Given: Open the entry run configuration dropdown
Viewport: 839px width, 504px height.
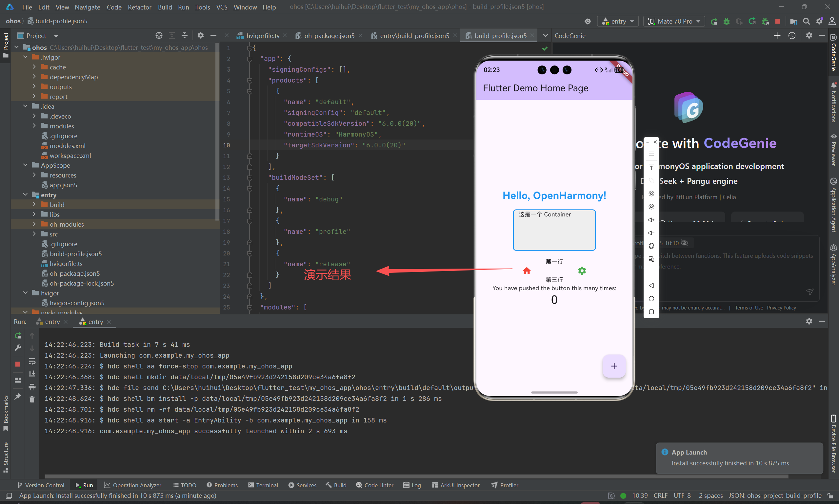Looking at the screenshot, I should (x=618, y=21).
